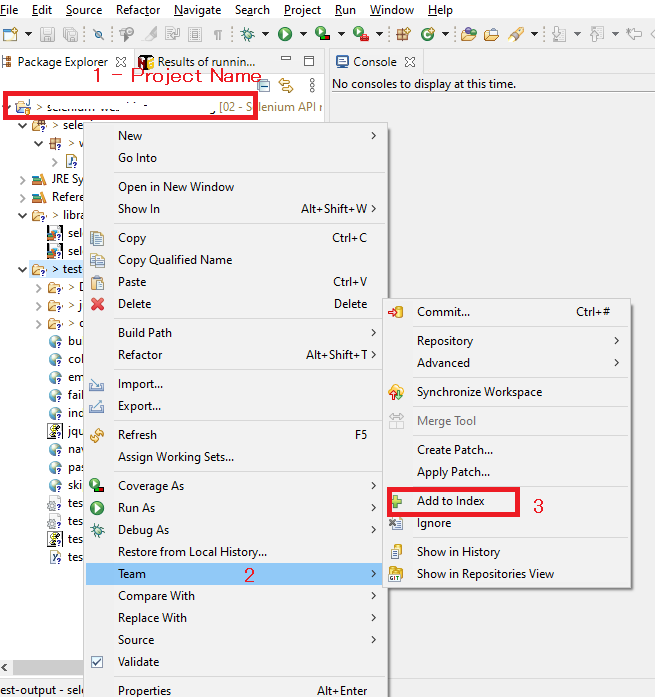Screen dimensions: 655x697
Task: Click the Search flashlight toolbar icon
Action: [515, 34]
